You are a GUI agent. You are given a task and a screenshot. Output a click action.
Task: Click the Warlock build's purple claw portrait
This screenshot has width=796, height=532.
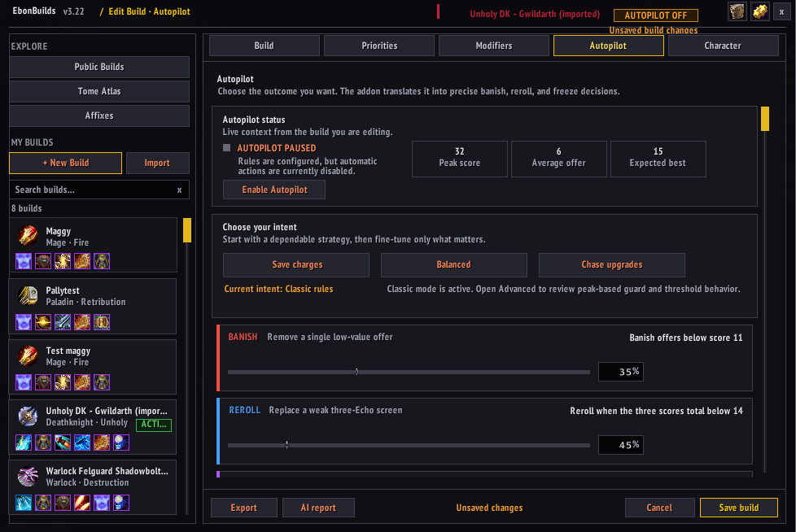(x=28, y=477)
